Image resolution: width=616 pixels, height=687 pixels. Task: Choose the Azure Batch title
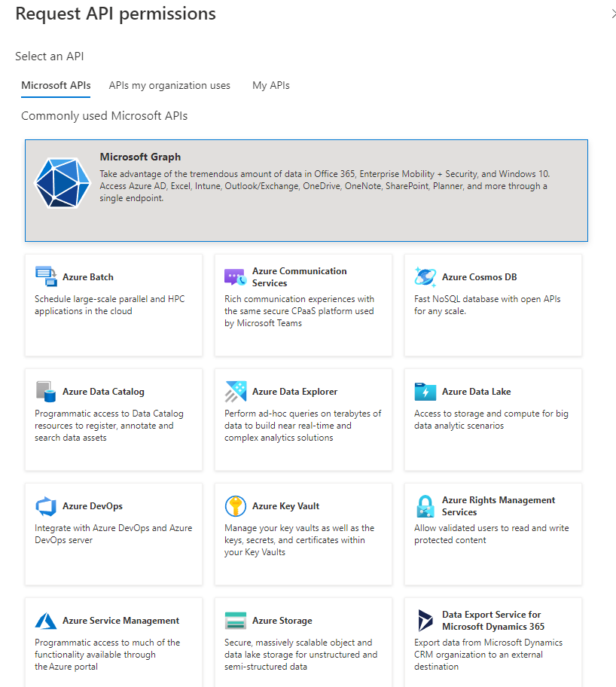pyautogui.click(x=88, y=277)
